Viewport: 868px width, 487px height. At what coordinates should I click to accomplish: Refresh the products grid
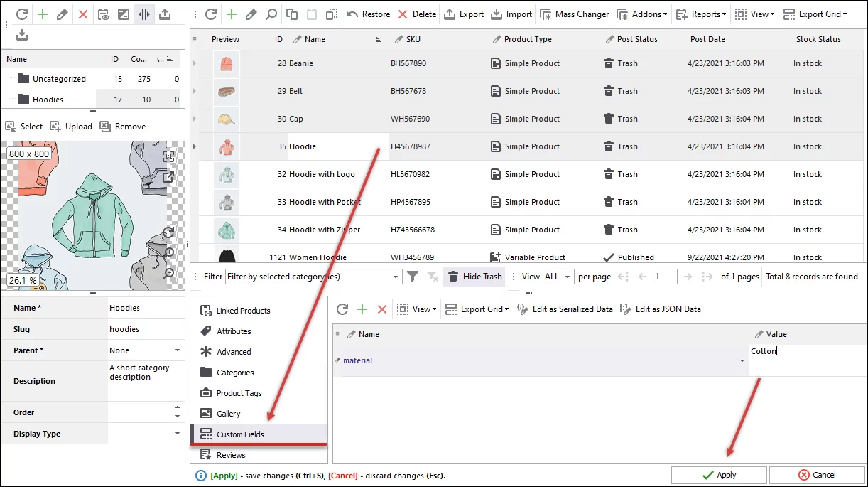(210, 14)
